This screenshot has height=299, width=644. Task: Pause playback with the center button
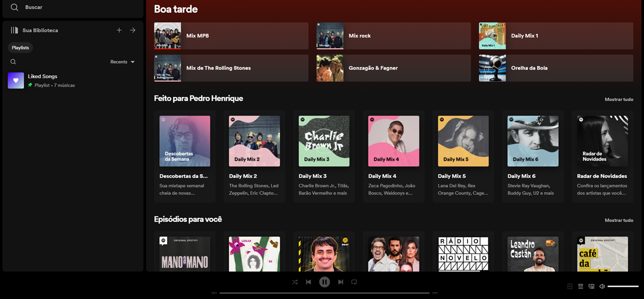[x=324, y=282]
